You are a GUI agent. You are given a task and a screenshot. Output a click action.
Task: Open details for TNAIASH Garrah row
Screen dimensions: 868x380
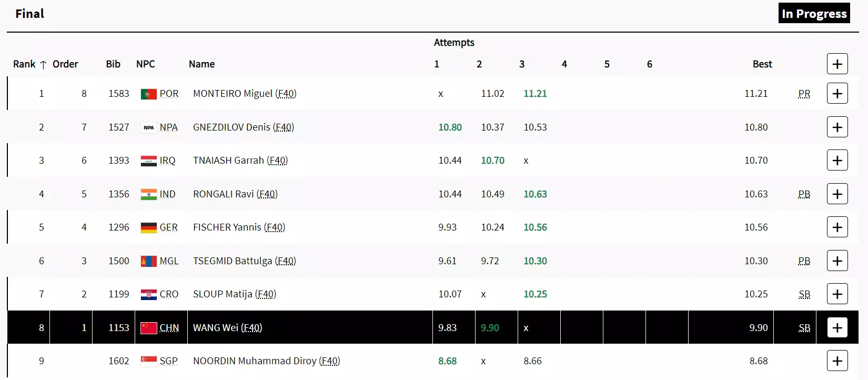pyautogui.click(x=837, y=161)
